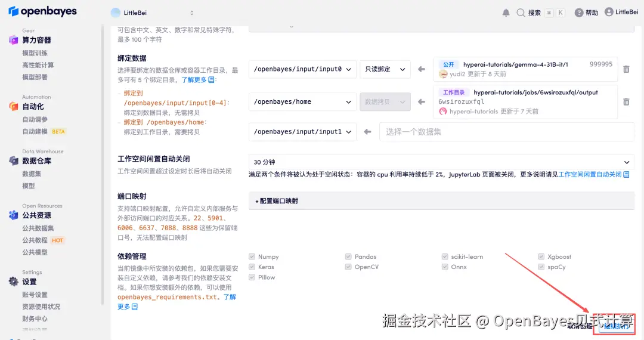Viewport: 644px width, 340px height.
Task: Click the 数据仓库 warehouse icon
Action: [x=14, y=160]
